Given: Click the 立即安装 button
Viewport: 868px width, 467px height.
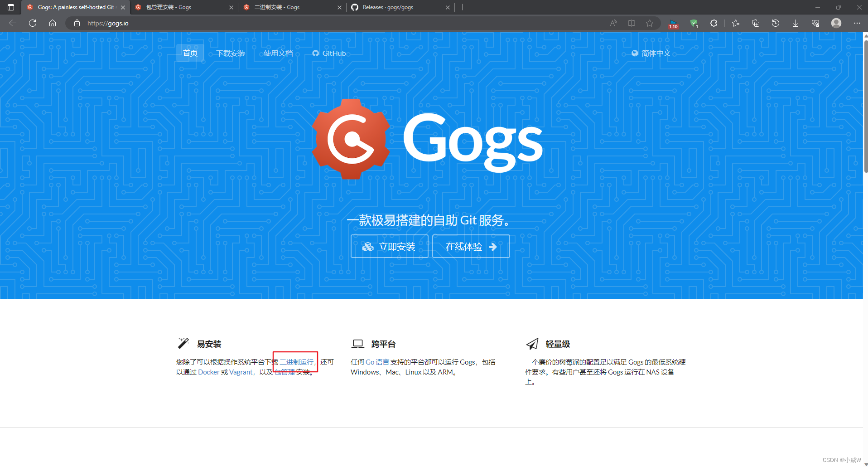Looking at the screenshot, I should [x=390, y=246].
